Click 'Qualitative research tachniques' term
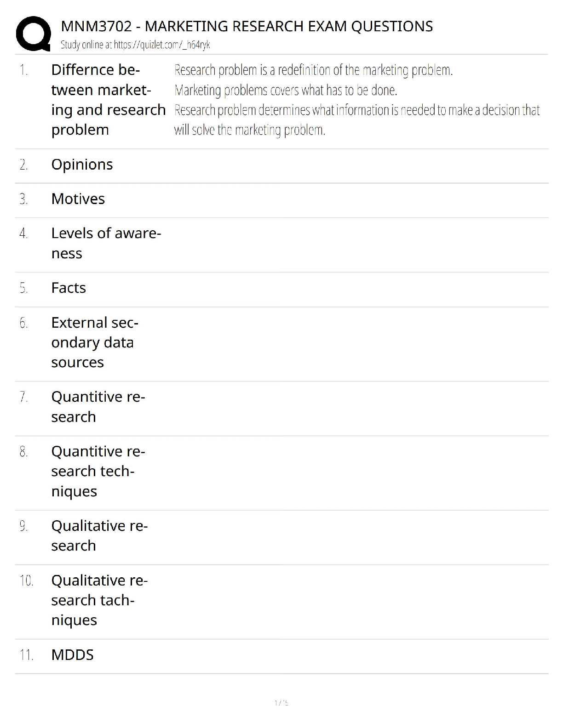563x728 pixels. tap(99, 600)
